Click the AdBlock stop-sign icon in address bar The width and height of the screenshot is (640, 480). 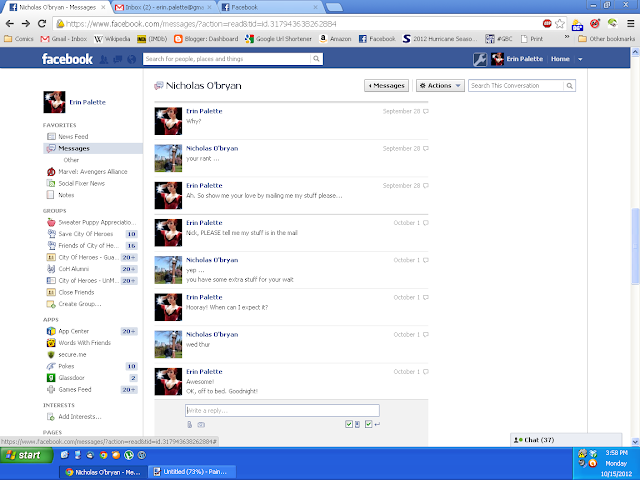[x=547, y=24]
